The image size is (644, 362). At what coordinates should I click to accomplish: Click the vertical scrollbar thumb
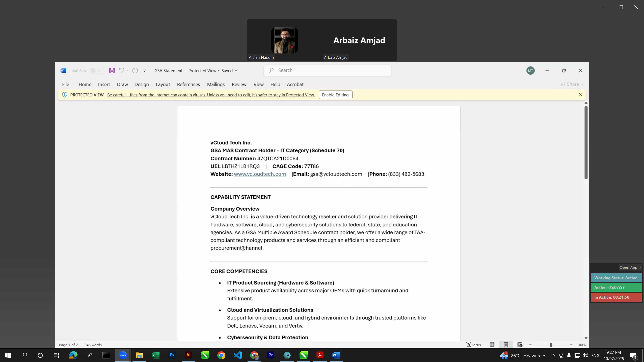coord(586,142)
